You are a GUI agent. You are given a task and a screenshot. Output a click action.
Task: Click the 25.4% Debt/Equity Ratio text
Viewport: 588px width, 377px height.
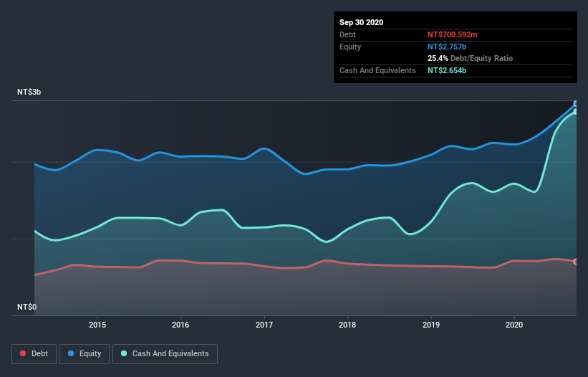coord(471,58)
